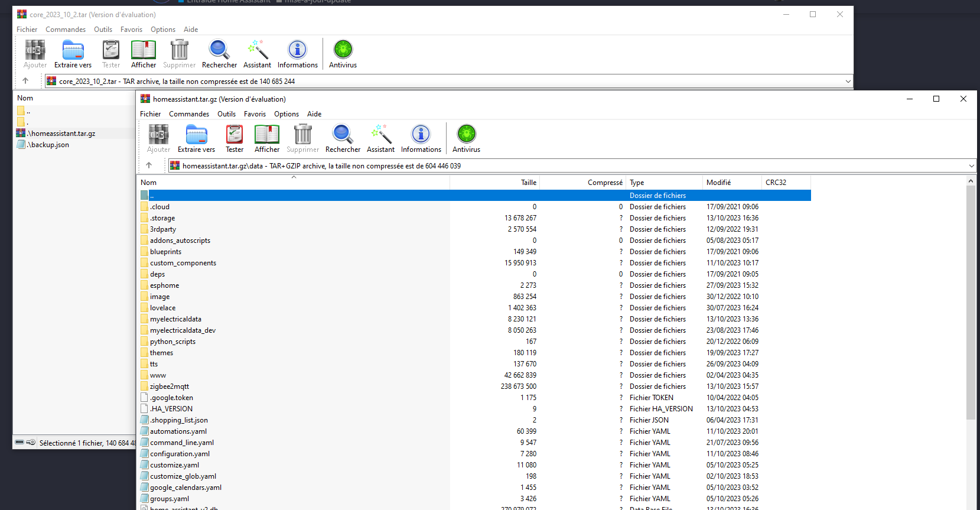Select the command_line.yaml file row
This screenshot has width=980, height=510.
coord(475,443)
